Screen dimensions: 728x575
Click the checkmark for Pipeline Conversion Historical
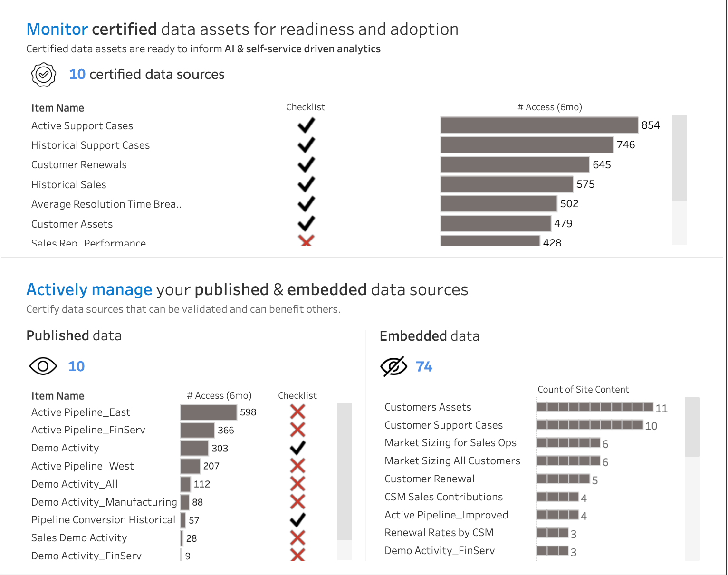pyautogui.click(x=297, y=520)
